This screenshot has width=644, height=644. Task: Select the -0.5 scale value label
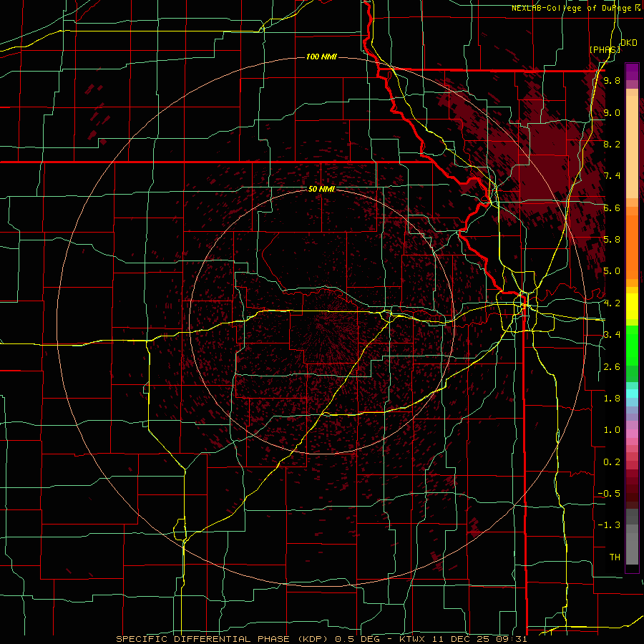[x=609, y=494]
